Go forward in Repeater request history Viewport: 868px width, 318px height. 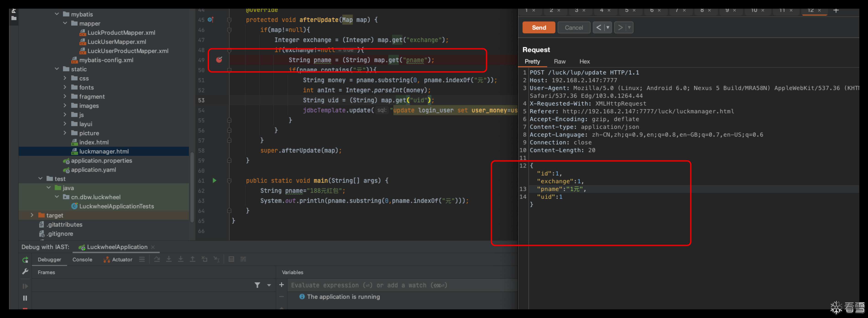click(620, 28)
